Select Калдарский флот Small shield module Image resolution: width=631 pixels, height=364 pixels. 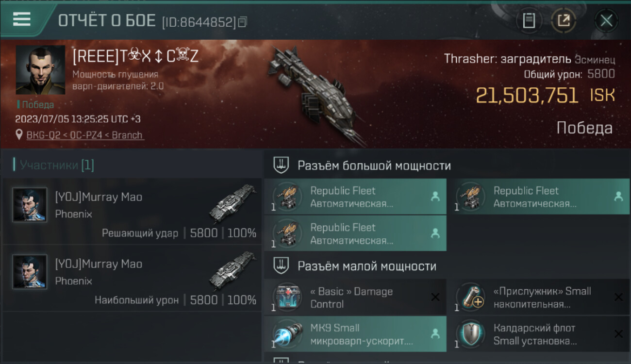(x=539, y=334)
